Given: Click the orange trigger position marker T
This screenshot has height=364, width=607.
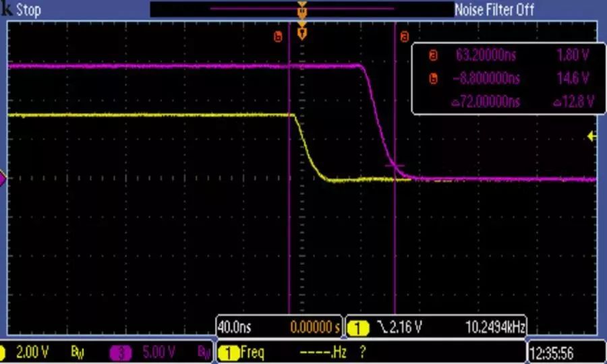Looking at the screenshot, I should pyautogui.click(x=302, y=34).
